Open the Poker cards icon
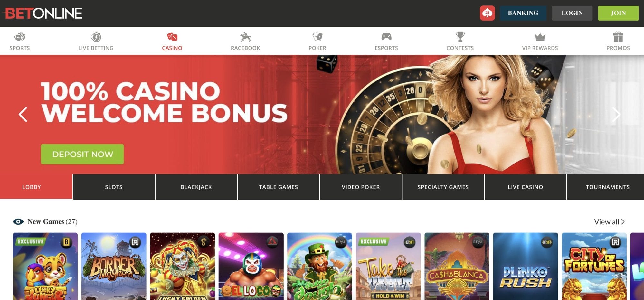Screen dimensions: 644x300 317,37
